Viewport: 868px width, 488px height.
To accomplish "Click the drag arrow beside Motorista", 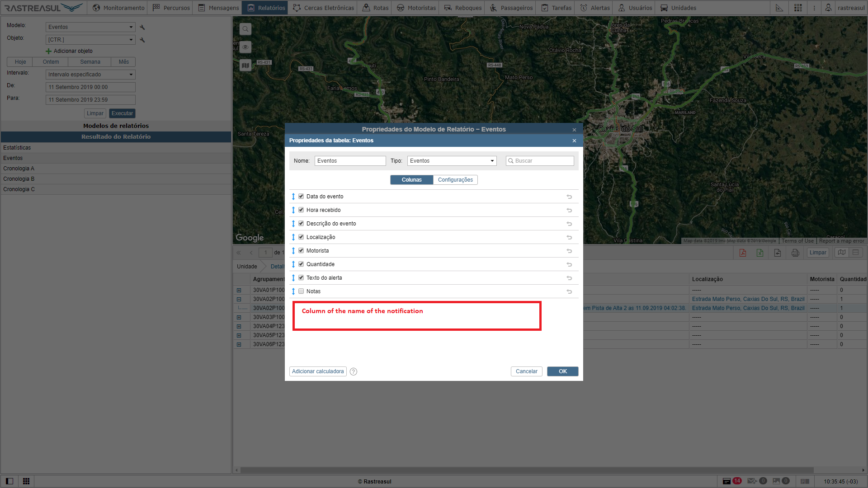I will [293, 251].
